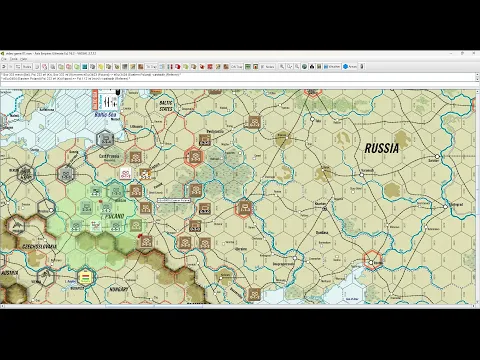The image size is (480, 360).
Task: Open the File menu
Action: tap(4, 59)
